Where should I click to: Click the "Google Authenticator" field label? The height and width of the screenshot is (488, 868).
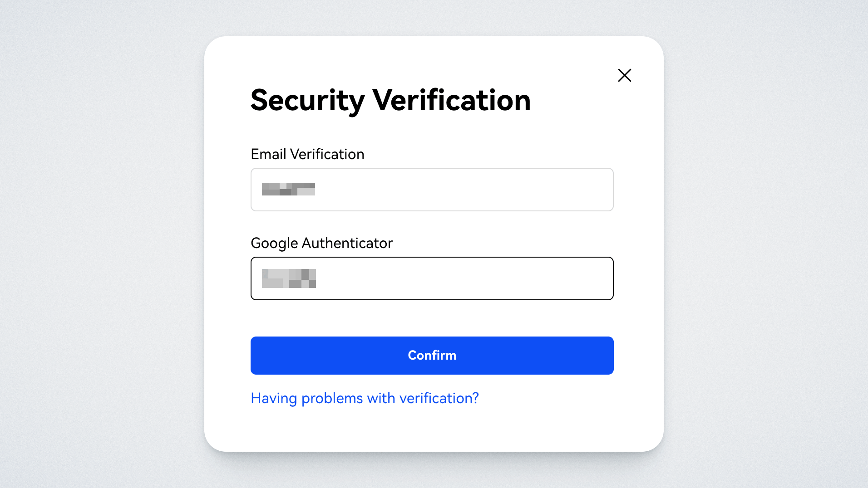(321, 243)
